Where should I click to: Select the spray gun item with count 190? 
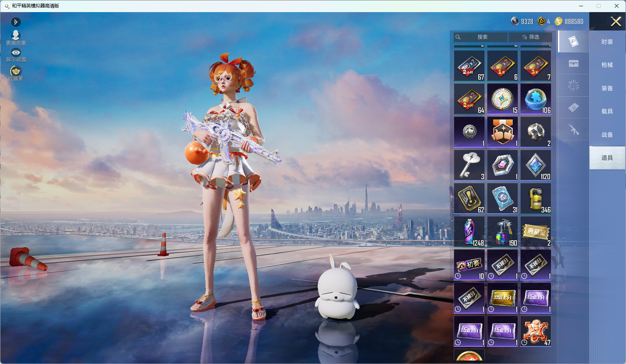(503, 232)
